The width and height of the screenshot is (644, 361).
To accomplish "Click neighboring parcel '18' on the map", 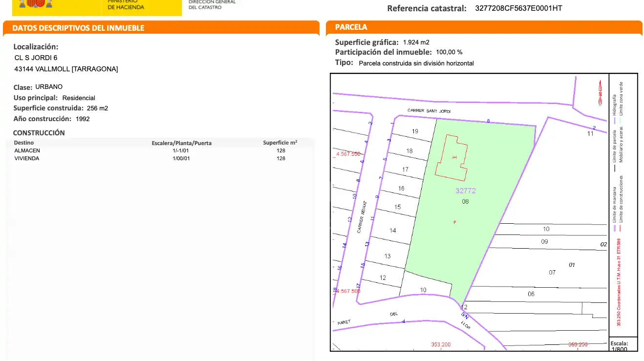I will tap(409, 150).
